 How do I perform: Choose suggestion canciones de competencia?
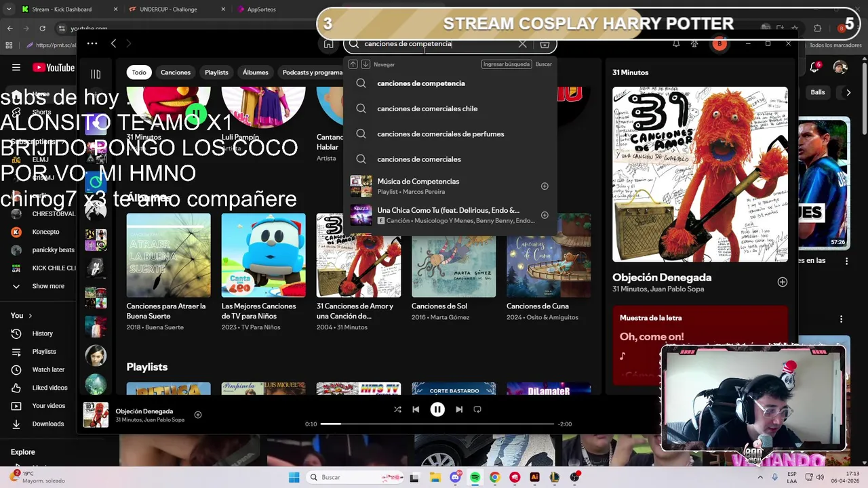coord(450,83)
